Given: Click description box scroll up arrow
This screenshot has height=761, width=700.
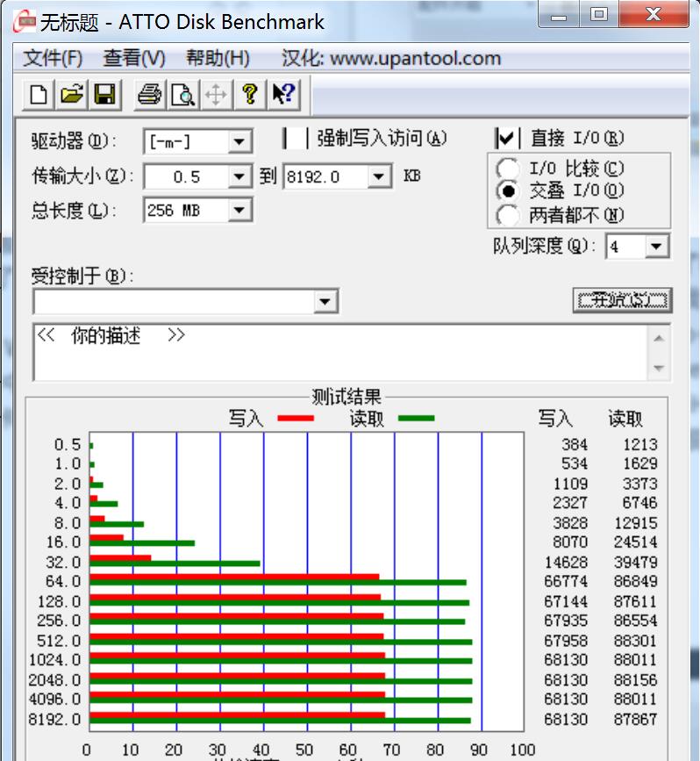Looking at the screenshot, I should 659,338.
